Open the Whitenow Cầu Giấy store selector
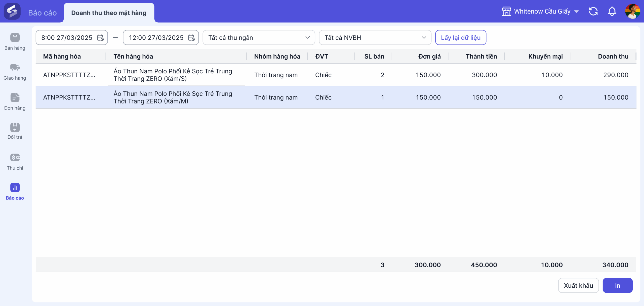 coord(540,11)
